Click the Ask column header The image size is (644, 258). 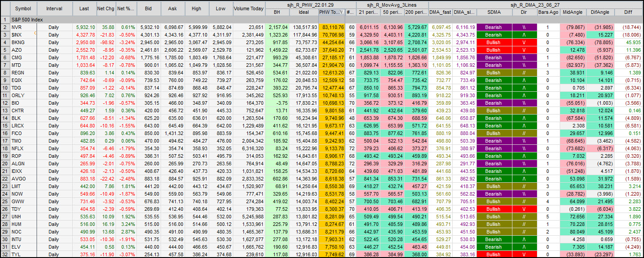[172, 8]
